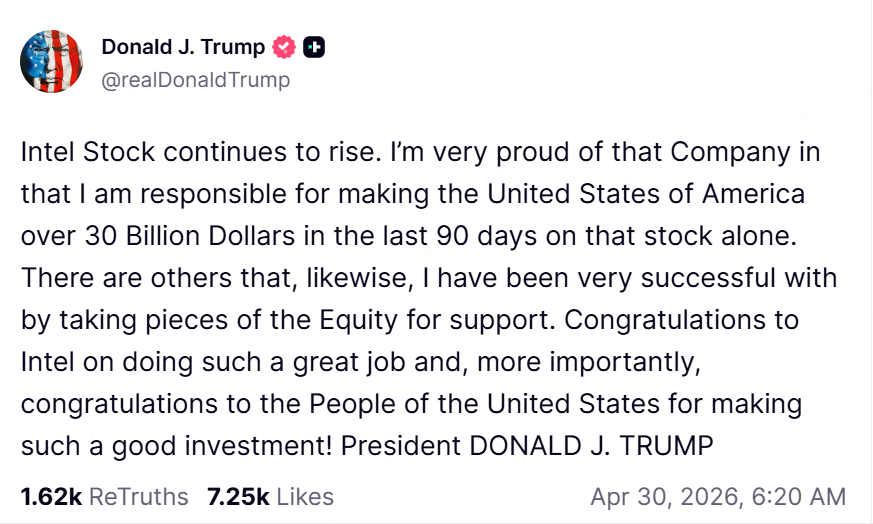Viewport: 873px width, 524px height.
Task: Click the @realDonaldTrump handle
Action: tap(196, 80)
